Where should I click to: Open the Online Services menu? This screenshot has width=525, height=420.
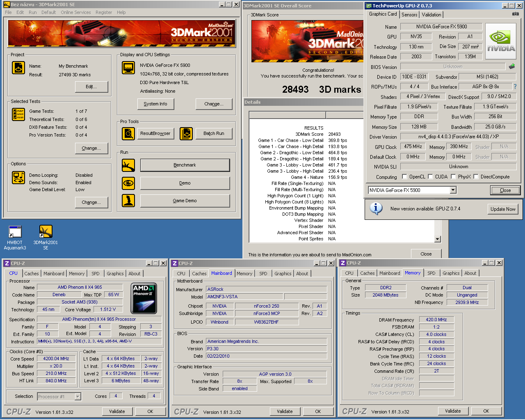76,12
